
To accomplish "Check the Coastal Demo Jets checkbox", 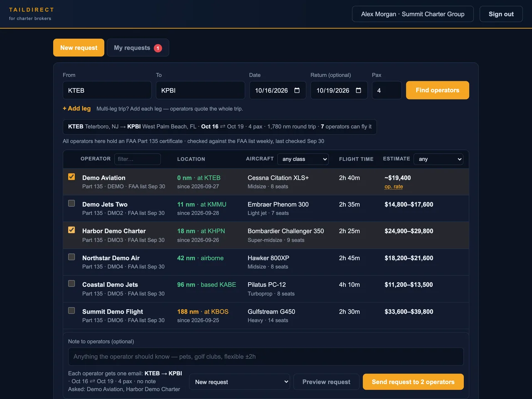I will point(71,283).
